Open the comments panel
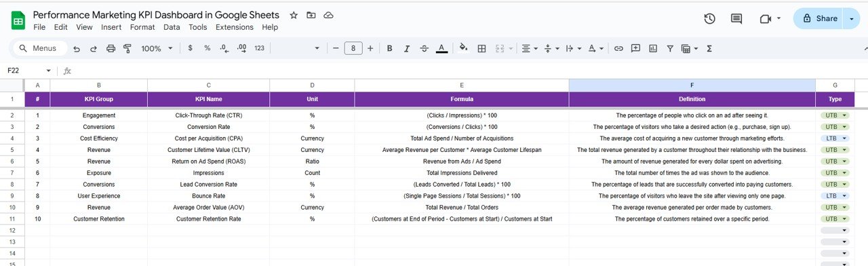The width and height of the screenshot is (868, 266). pos(736,19)
